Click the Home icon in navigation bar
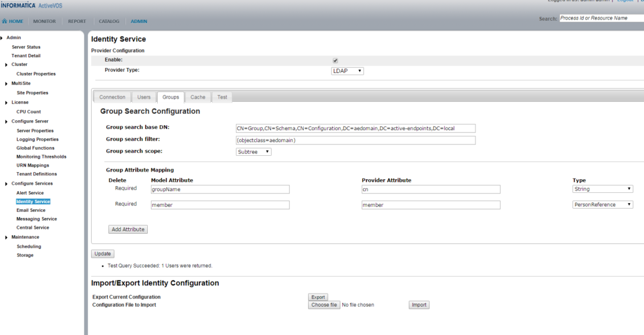This screenshot has width=644, height=335. [4, 21]
